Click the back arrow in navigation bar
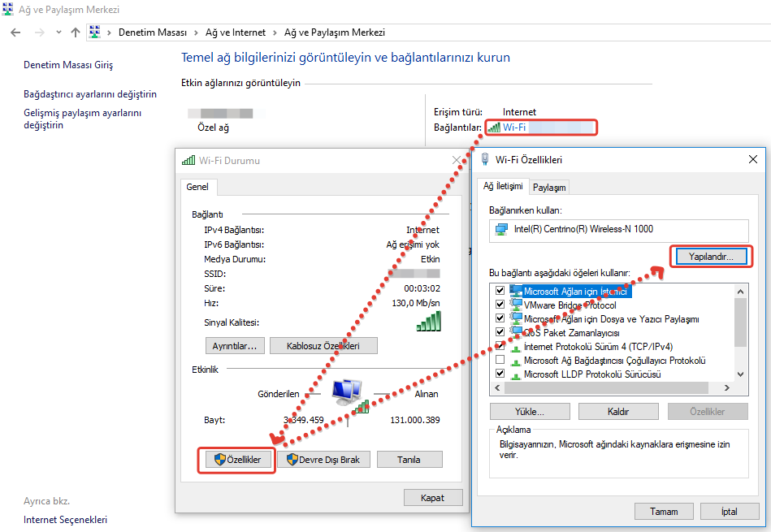 click(x=15, y=32)
